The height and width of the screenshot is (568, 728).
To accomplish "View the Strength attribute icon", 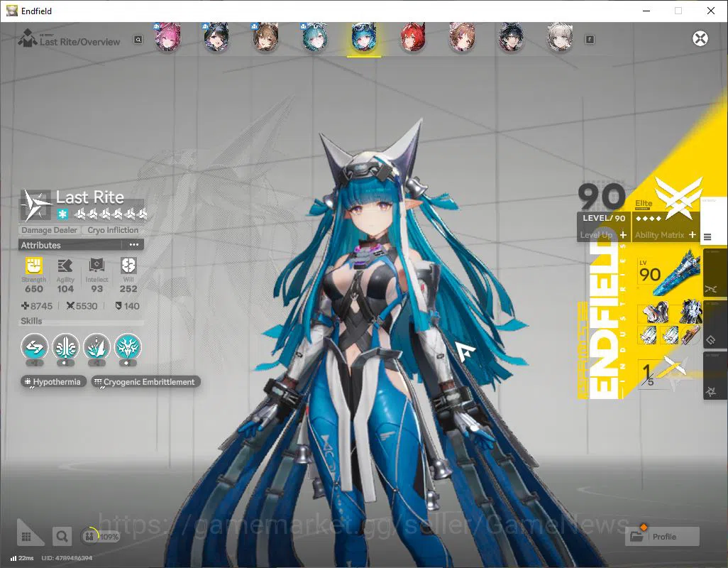I will coord(34,266).
